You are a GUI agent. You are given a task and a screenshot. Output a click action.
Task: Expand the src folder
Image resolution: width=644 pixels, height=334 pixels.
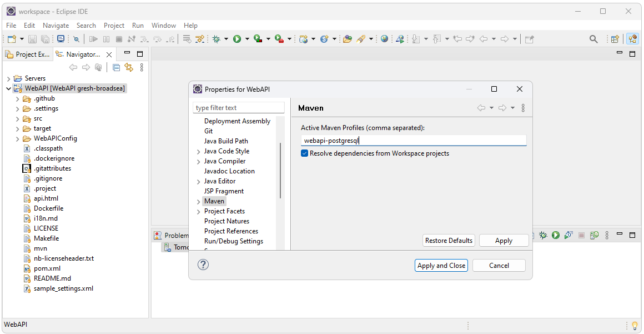click(x=18, y=119)
